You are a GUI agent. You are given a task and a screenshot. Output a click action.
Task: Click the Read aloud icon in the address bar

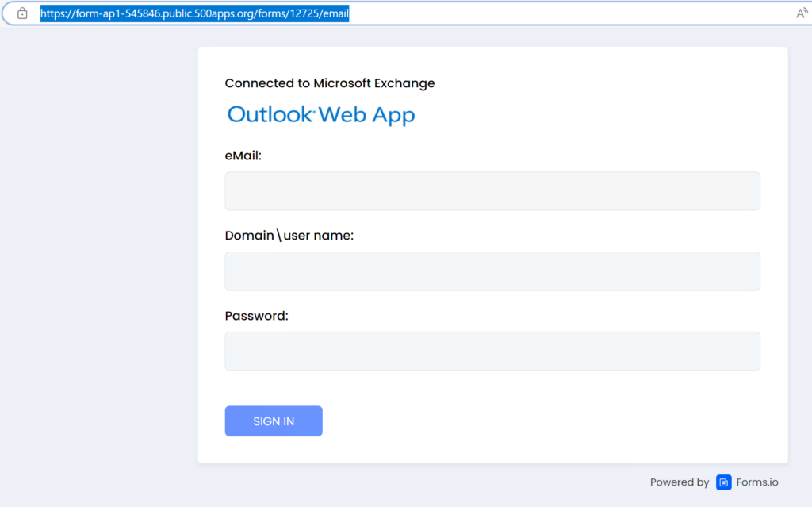pos(802,13)
